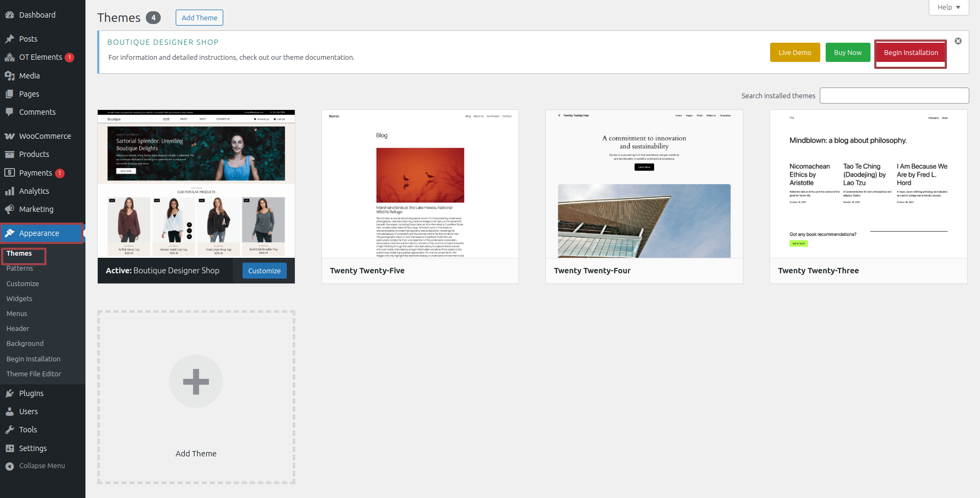Click the OT Elements icon in sidebar
This screenshot has height=498, width=980.
(10, 57)
